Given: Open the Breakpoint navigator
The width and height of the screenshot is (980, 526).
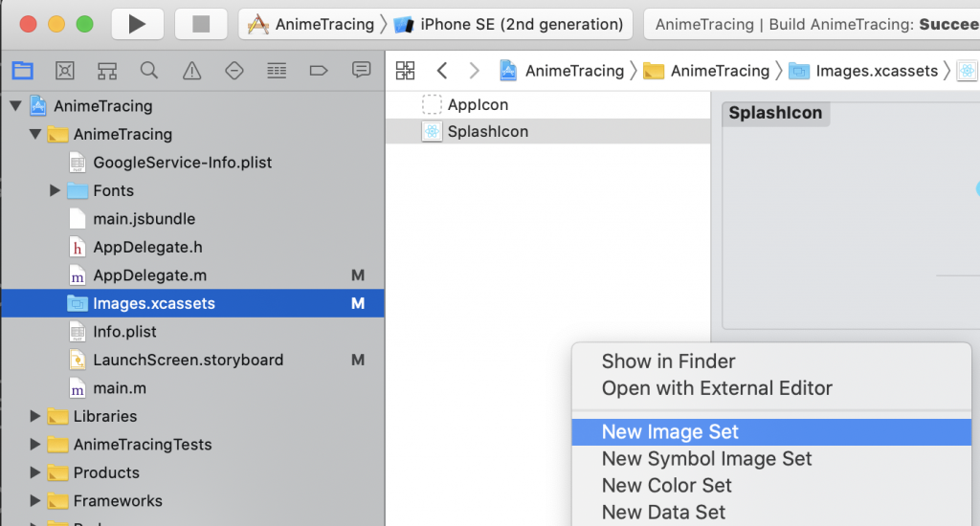Looking at the screenshot, I should [319, 71].
